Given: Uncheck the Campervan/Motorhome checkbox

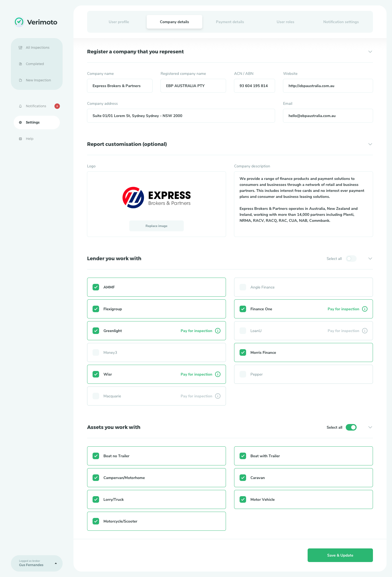Looking at the screenshot, I should 96,478.
